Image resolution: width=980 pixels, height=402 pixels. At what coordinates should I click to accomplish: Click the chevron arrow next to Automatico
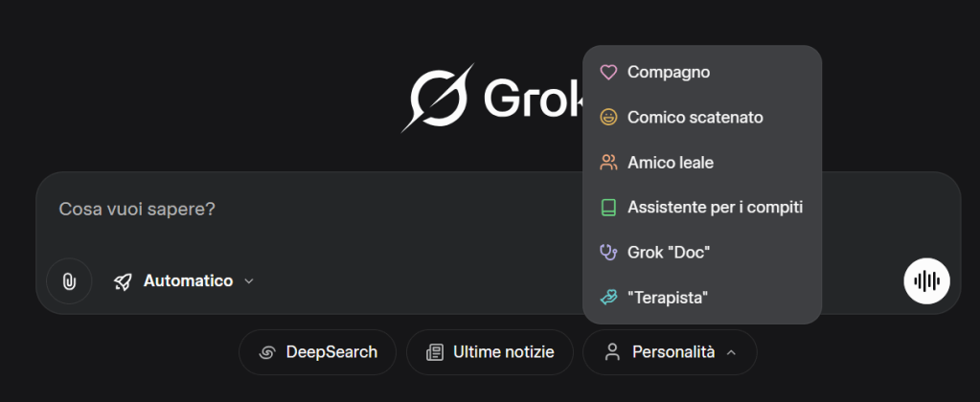pos(249,281)
